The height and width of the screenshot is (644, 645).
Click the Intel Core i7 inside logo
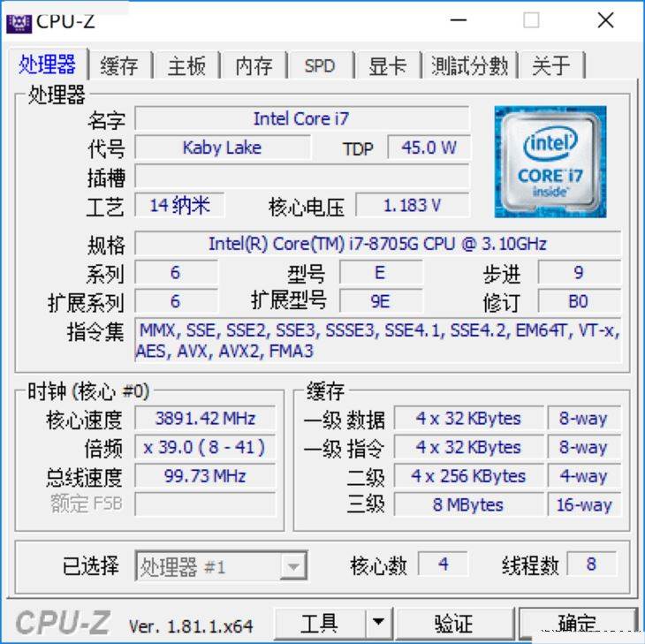550,162
